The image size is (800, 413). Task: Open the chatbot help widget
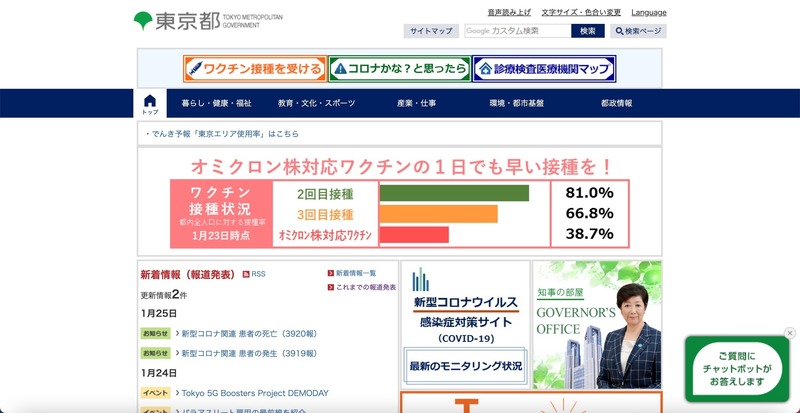tap(741, 368)
